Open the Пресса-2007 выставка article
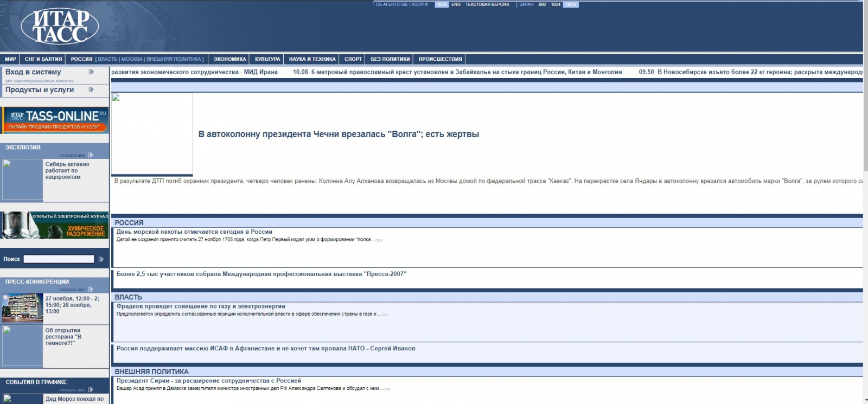 (261, 274)
